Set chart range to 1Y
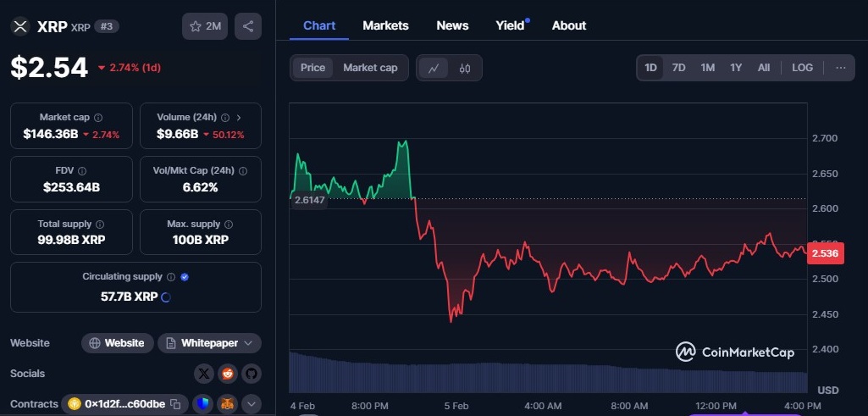The width and height of the screenshot is (868, 416). (x=736, y=68)
